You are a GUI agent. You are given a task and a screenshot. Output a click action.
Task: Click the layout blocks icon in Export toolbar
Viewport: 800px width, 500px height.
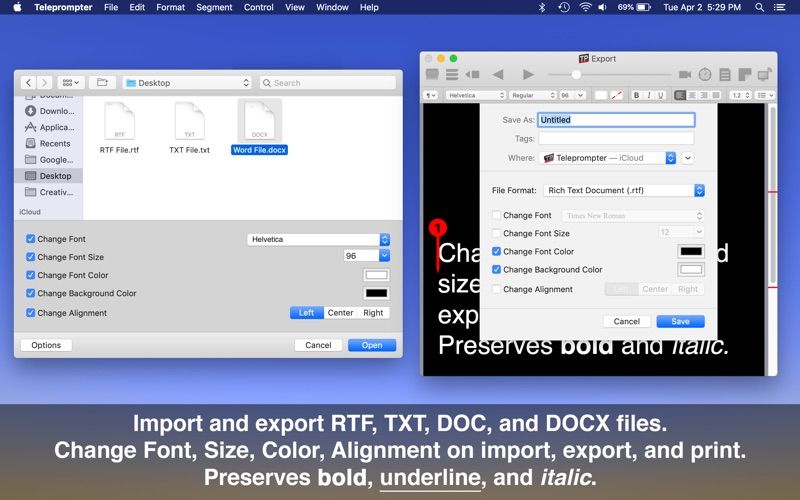click(x=745, y=74)
